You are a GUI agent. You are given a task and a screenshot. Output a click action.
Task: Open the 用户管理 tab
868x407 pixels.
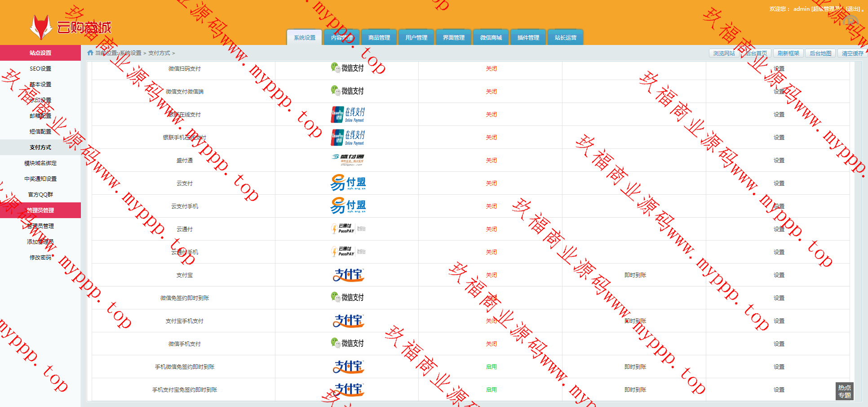[416, 38]
